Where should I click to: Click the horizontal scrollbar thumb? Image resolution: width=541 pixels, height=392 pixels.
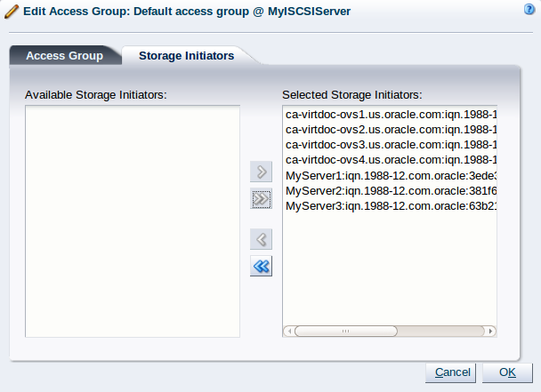point(346,331)
